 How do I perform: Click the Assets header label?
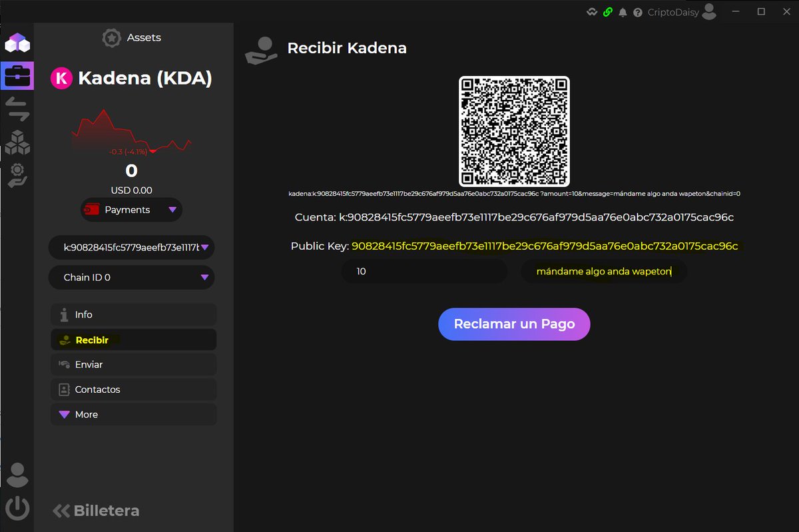tap(144, 38)
